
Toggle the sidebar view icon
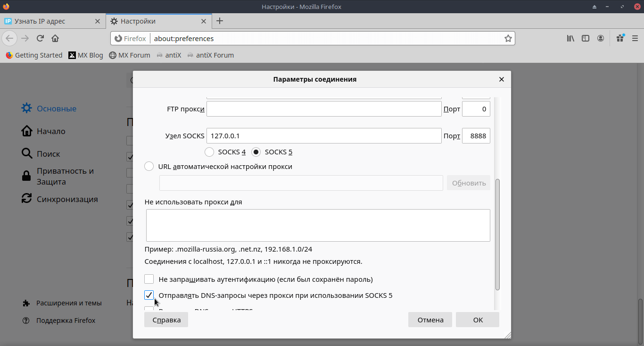[x=586, y=38]
